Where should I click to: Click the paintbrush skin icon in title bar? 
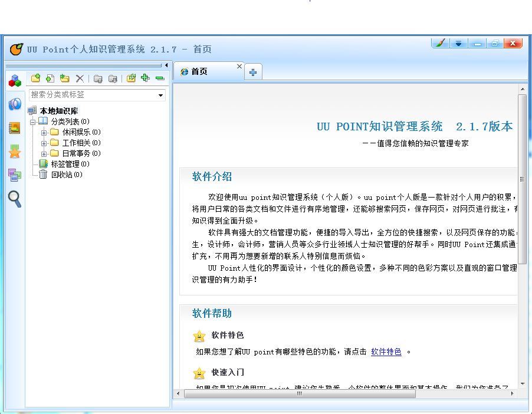[439, 43]
